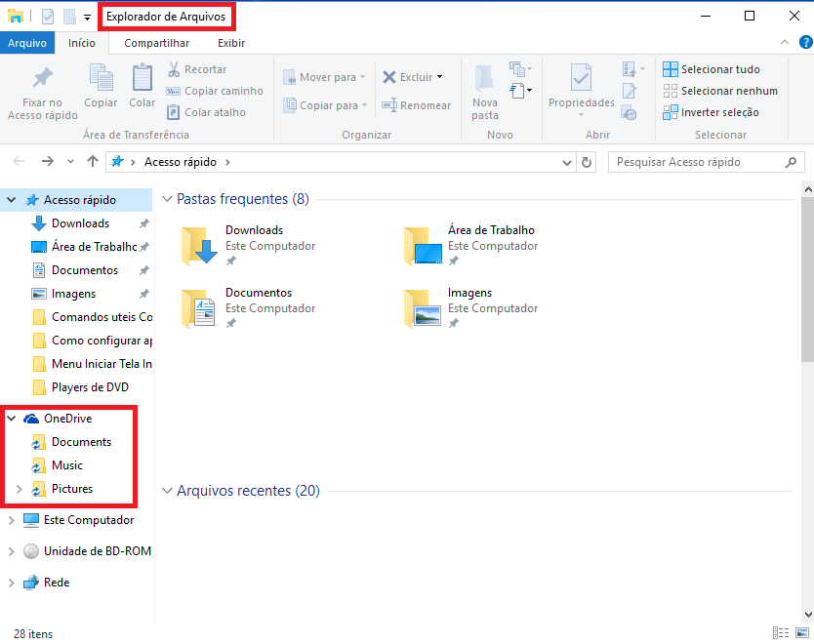Go up one folder level arrow
The width and height of the screenshot is (814, 644).
(x=93, y=162)
